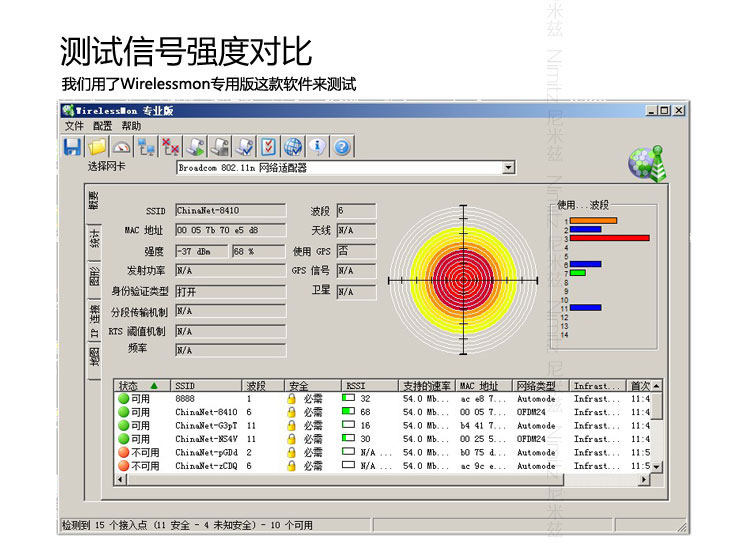Click the blue channel 11 usage bar
The image size is (750, 550).
pyautogui.click(x=585, y=308)
